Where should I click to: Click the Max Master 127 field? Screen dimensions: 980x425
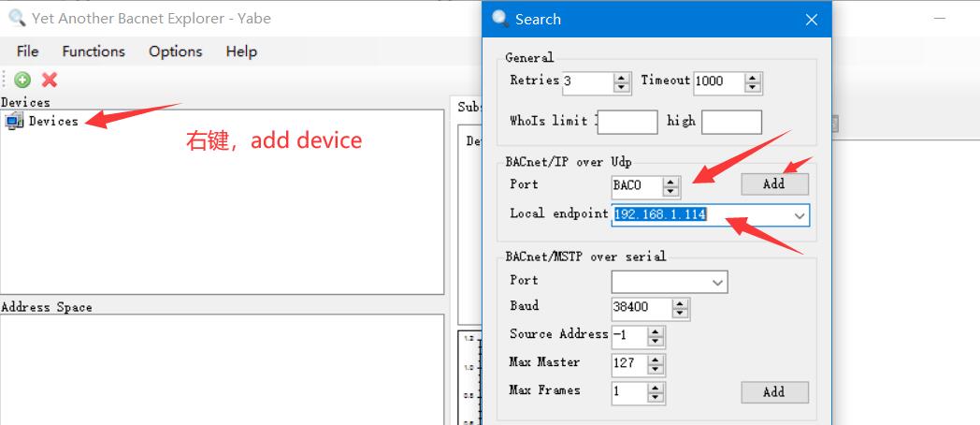pyautogui.click(x=628, y=364)
